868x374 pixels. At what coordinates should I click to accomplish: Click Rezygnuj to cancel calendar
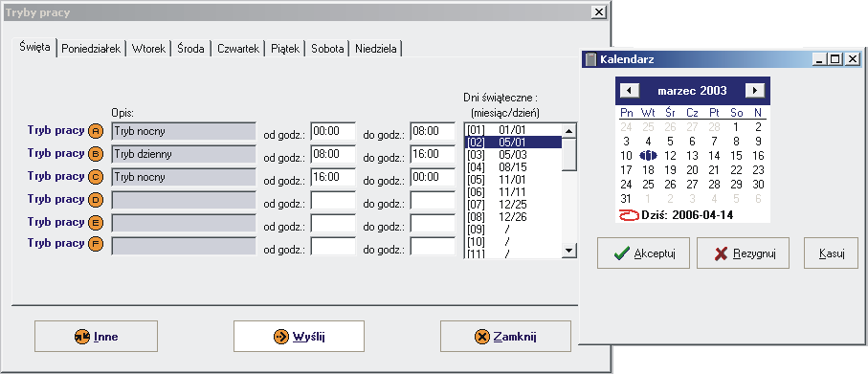[x=743, y=253]
